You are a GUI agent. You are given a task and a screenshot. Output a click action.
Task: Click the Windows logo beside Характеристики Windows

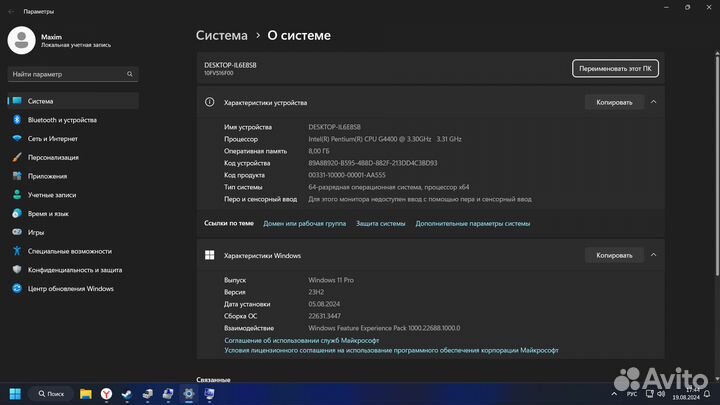coord(209,255)
